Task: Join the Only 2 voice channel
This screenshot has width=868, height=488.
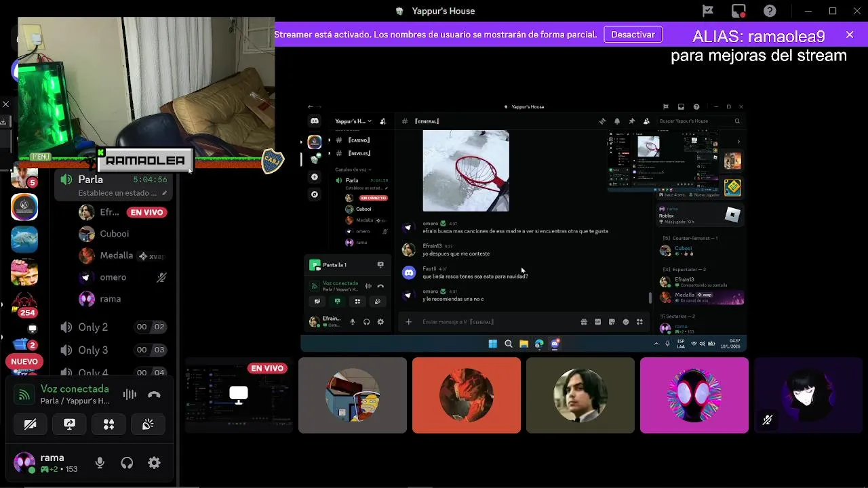Action: coord(113,327)
